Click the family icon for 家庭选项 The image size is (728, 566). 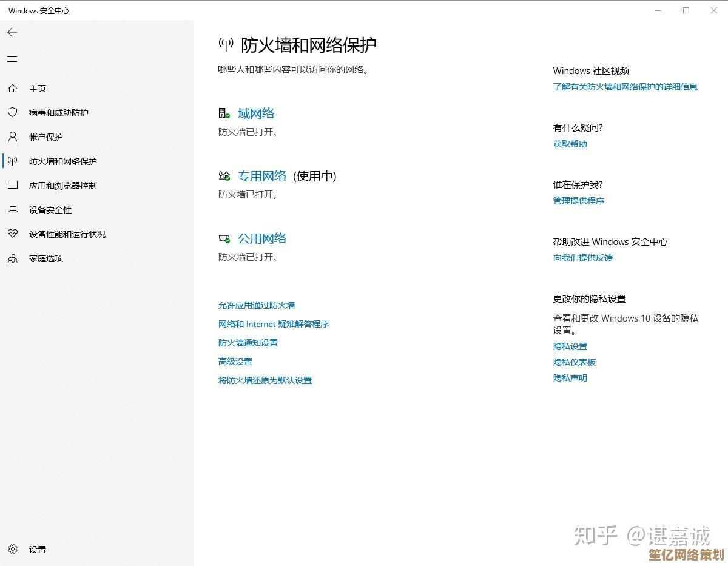(x=13, y=258)
